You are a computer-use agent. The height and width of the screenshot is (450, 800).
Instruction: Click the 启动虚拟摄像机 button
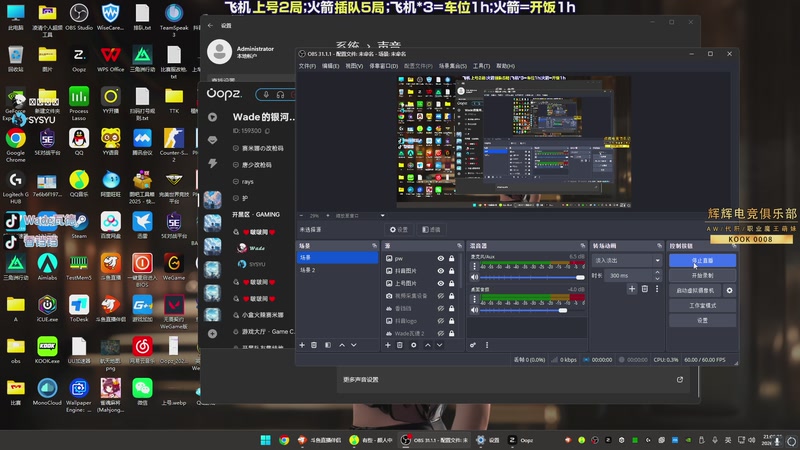[695, 290]
